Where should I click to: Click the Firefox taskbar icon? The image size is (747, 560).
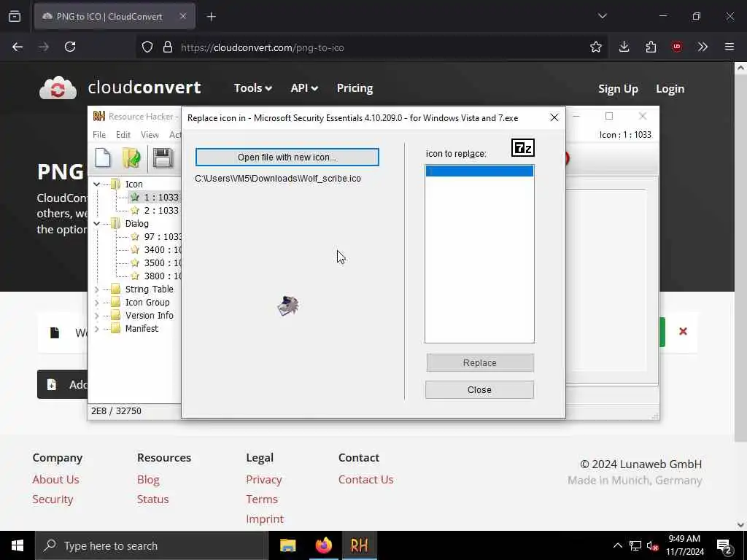(x=323, y=545)
